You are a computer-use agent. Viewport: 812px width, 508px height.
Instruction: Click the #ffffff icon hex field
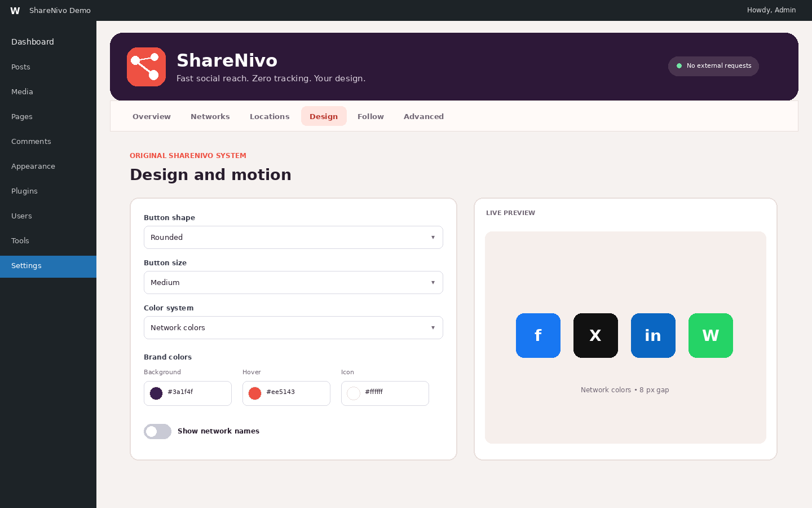385,393
